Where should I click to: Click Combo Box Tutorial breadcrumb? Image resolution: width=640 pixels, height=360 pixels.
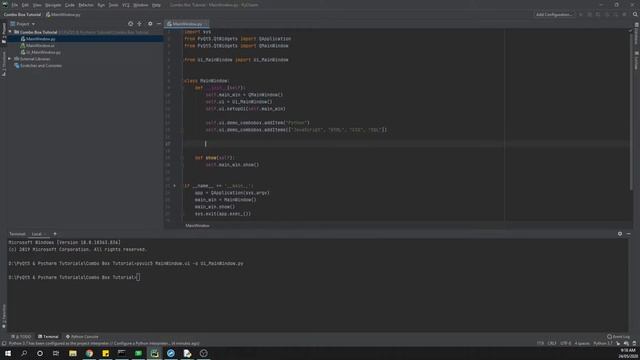click(x=22, y=14)
